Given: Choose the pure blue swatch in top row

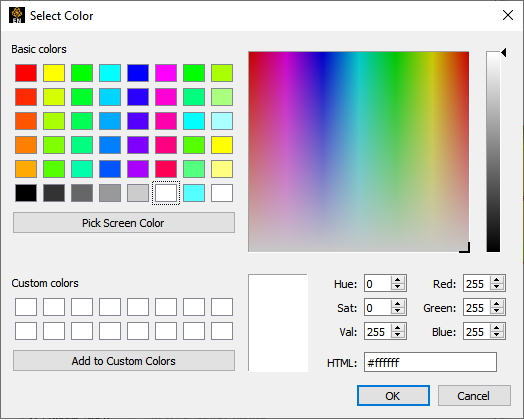Looking at the screenshot, I should pos(138,73).
